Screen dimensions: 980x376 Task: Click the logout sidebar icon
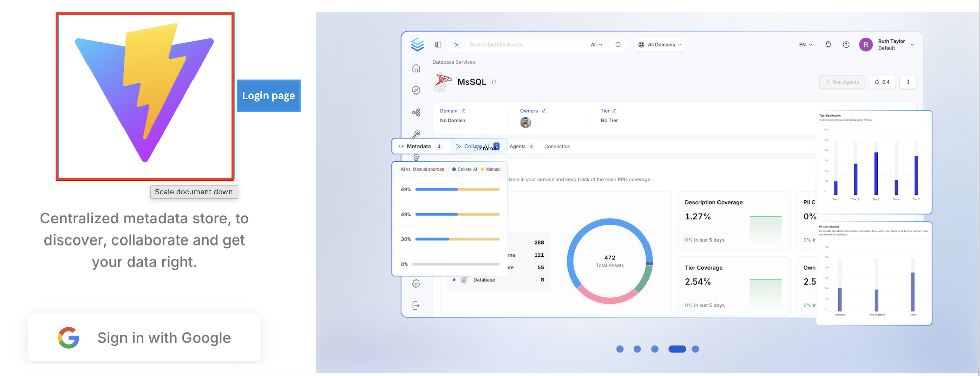click(x=416, y=306)
